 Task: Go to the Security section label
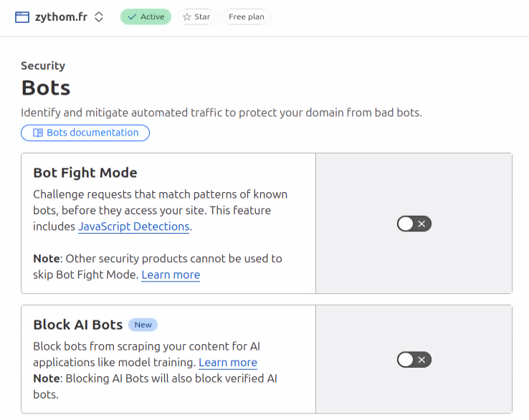click(43, 66)
